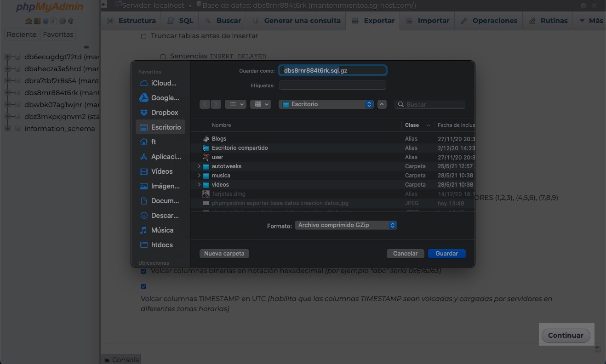Image resolution: width=606 pixels, height=364 pixels.
Task: Select the ft home folder in sidebar
Action: point(160,142)
